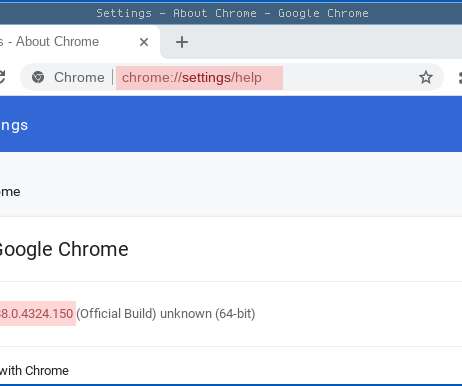The image size is (462, 386).
Task: Click the Chrome label in the address bar
Action: point(79,77)
